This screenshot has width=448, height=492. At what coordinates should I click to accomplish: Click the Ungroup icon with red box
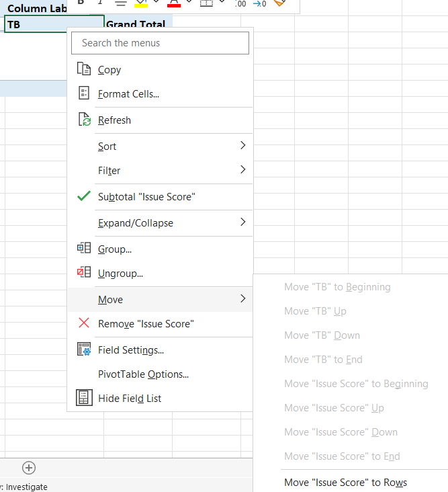tap(84, 272)
